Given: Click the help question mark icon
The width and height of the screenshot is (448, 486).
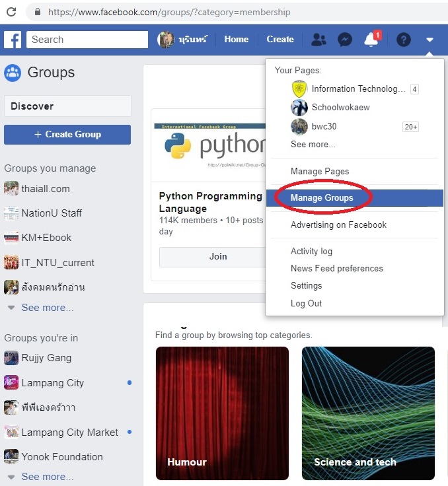Looking at the screenshot, I should (403, 40).
